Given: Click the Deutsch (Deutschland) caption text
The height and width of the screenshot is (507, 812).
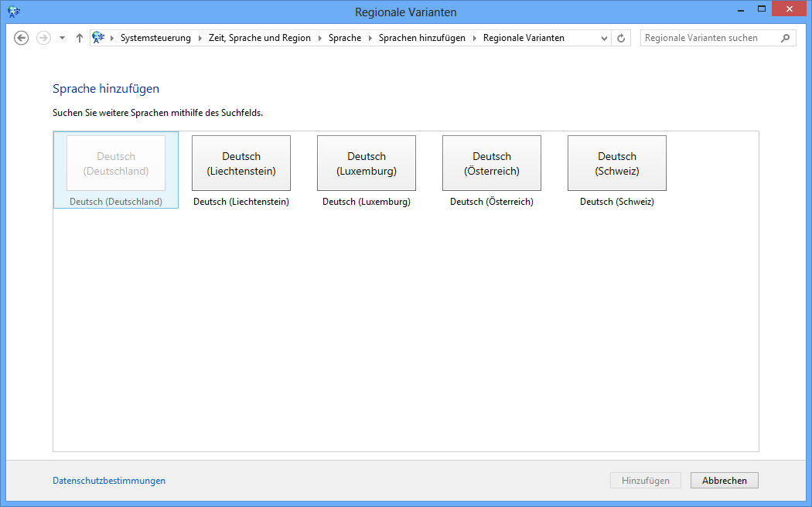Looking at the screenshot, I should point(116,202).
